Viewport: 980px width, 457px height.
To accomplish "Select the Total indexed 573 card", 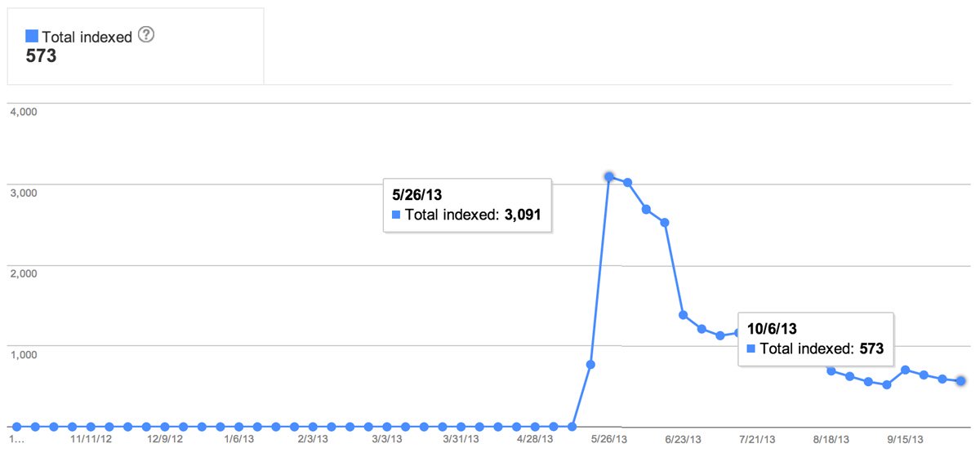I will [x=136, y=46].
